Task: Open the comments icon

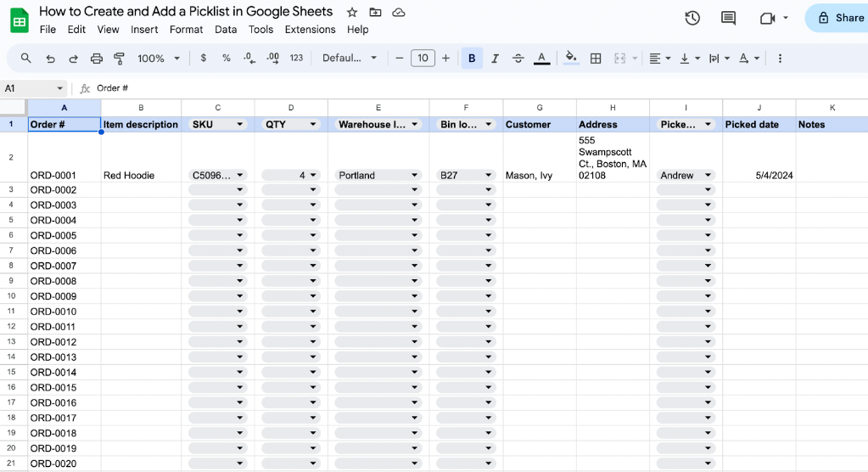Action: 729,19
